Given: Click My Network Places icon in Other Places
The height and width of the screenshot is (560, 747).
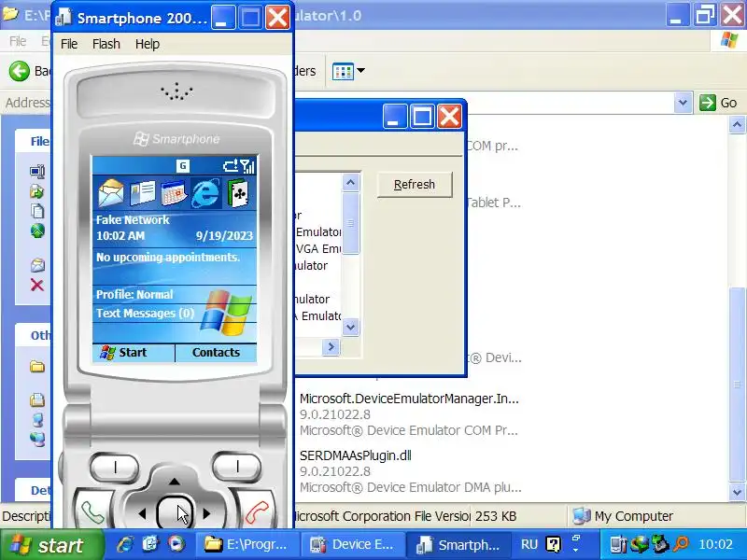Looking at the screenshot, I should click(x=37, y=439).
